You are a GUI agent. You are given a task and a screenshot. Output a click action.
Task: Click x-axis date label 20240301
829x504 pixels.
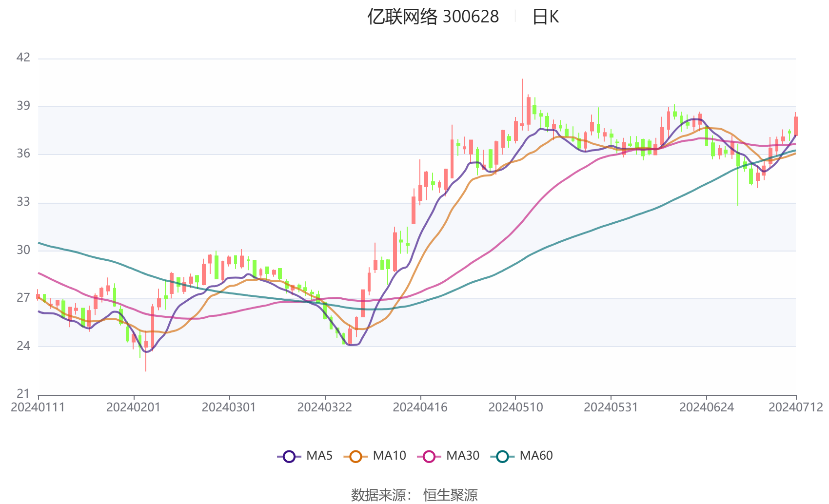[229, 407]
